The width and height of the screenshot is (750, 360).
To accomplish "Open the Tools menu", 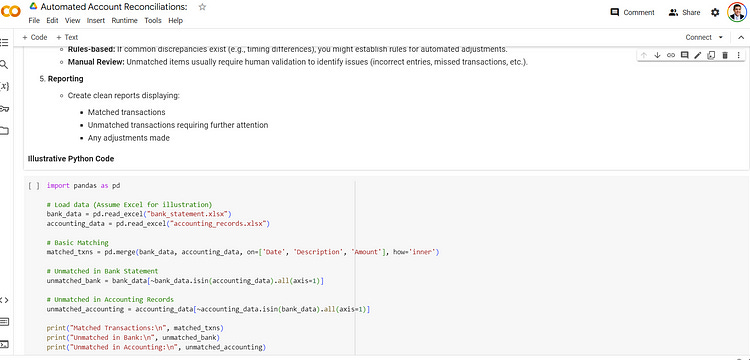I will tap(153, 21).
